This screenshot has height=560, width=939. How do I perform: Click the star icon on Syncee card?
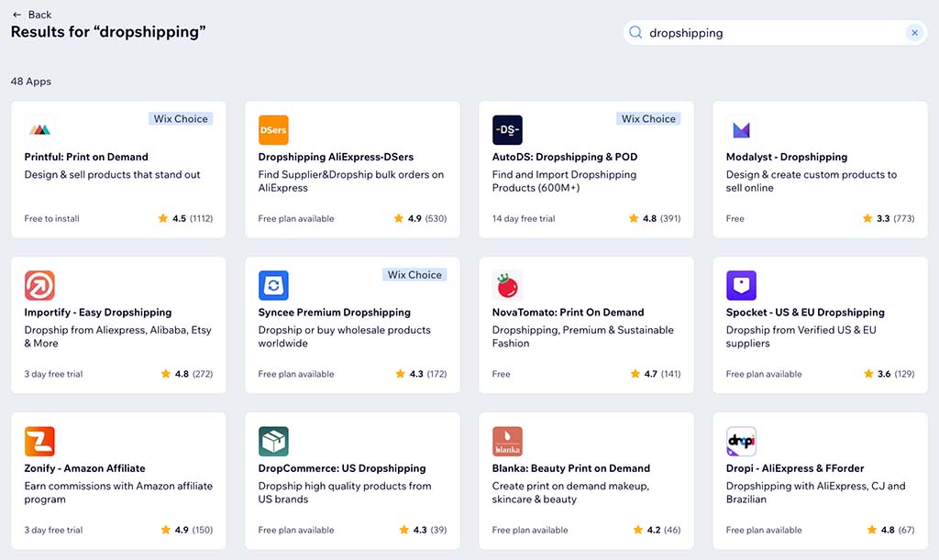click(400, 374)
